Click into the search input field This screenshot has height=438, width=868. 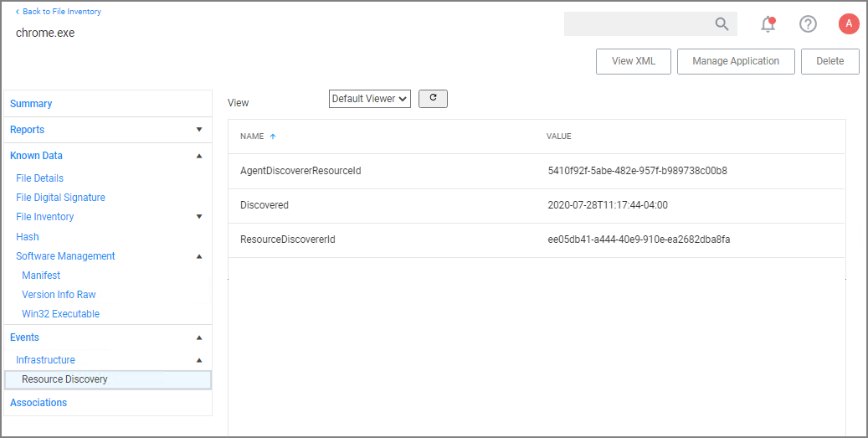(636, 24)
